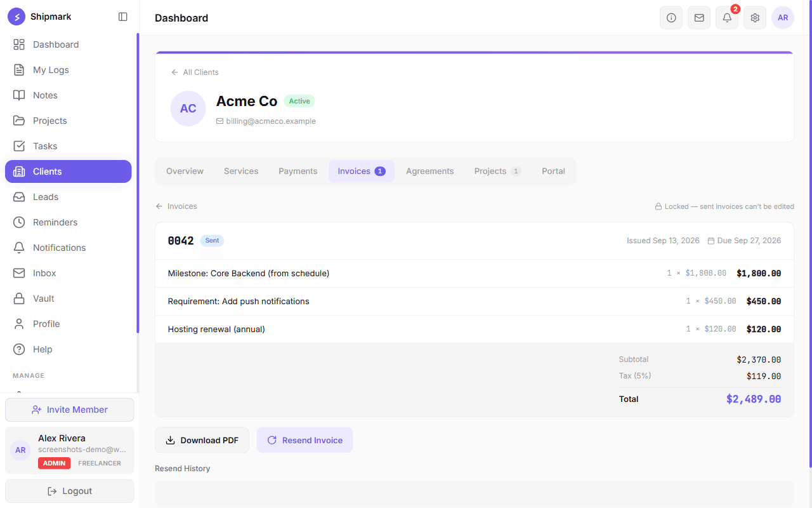Click the Hosting renewal (annual) line item

point(475,330)
